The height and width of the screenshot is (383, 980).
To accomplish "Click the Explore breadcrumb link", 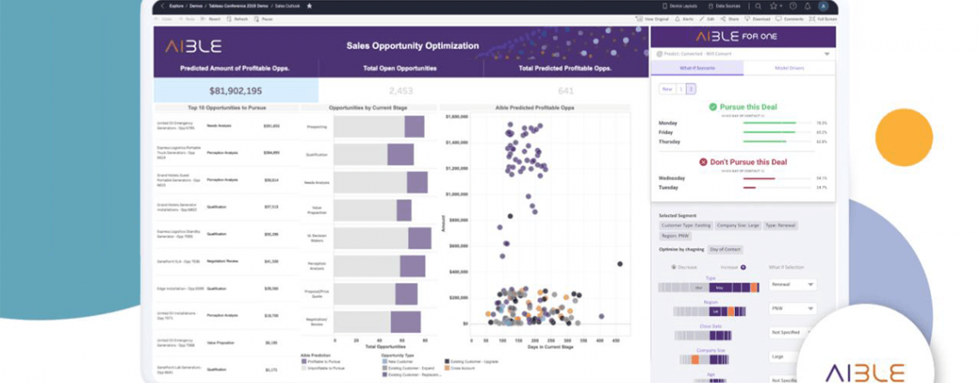I will coord(175,6).
